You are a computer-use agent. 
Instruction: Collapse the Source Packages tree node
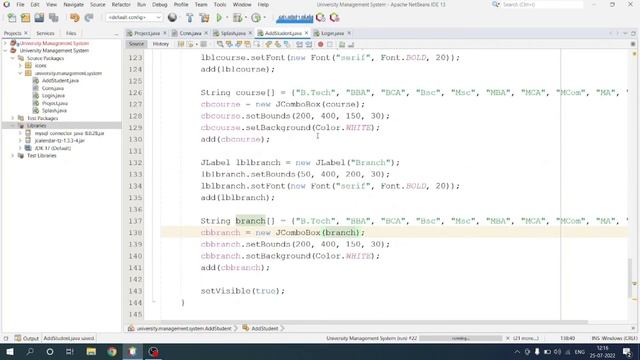coord(13,58)
